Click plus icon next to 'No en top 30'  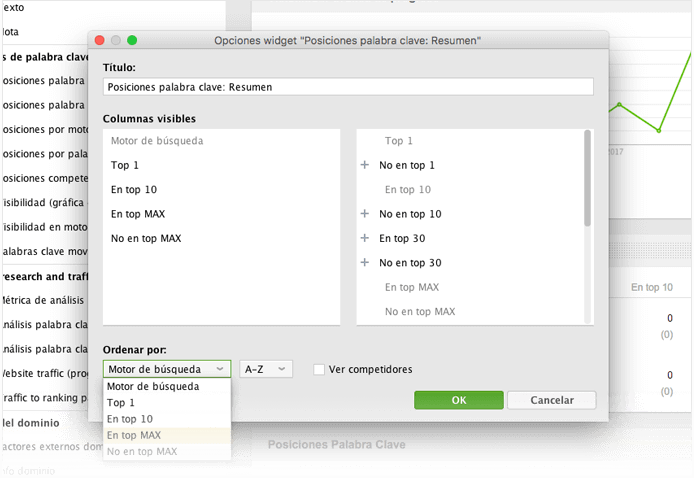(365, 263)
